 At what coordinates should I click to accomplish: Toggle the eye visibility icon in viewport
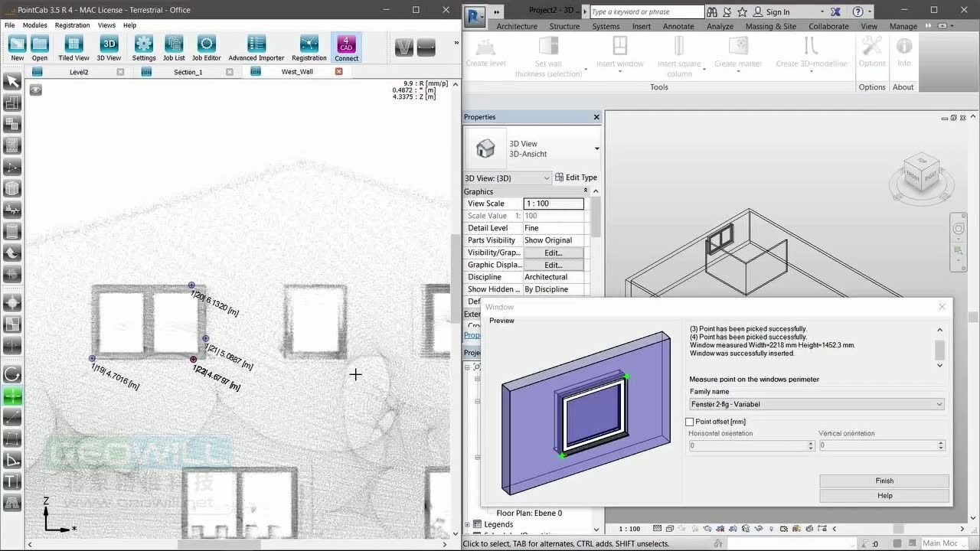pyautogui.click(x=35, y=90)
